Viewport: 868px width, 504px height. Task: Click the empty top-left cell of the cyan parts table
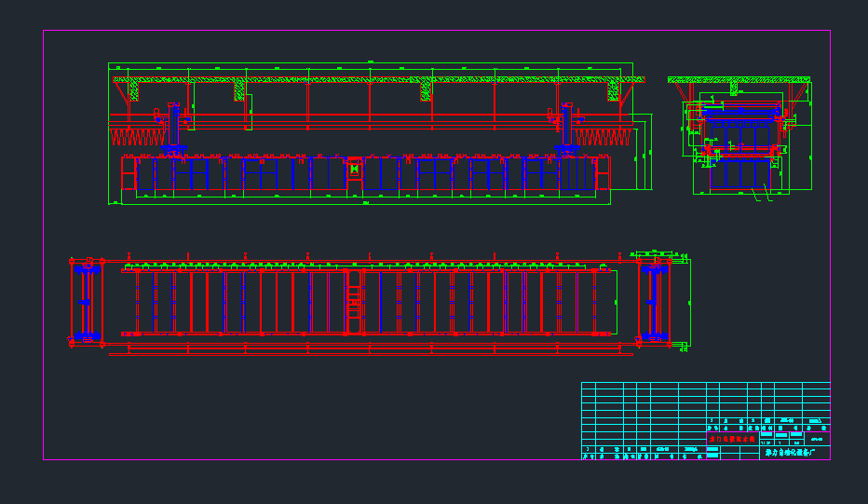coord(589,388)
